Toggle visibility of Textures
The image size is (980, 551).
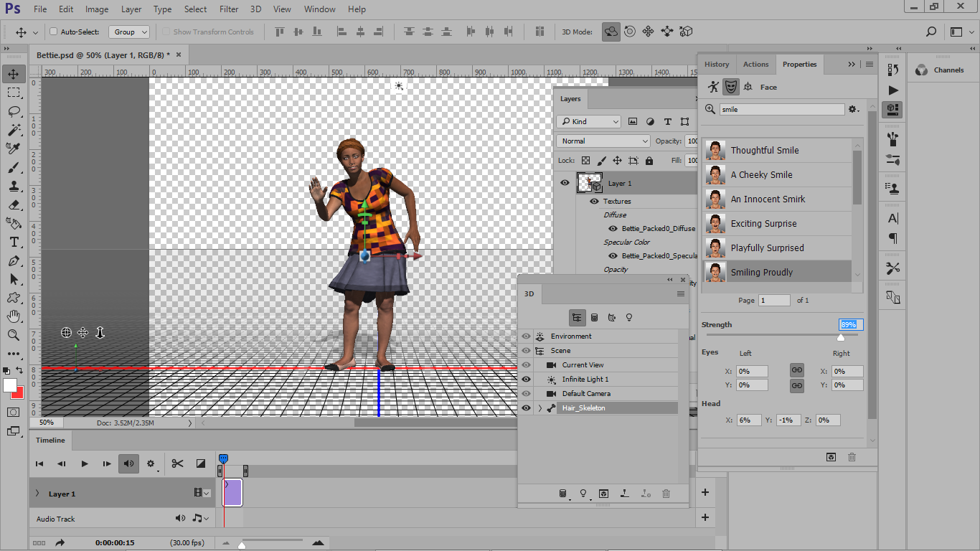[594, 201]
